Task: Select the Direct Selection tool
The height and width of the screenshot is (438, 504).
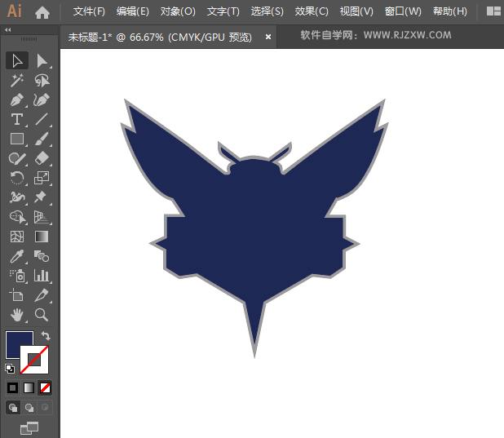Action: click(42, 60)
